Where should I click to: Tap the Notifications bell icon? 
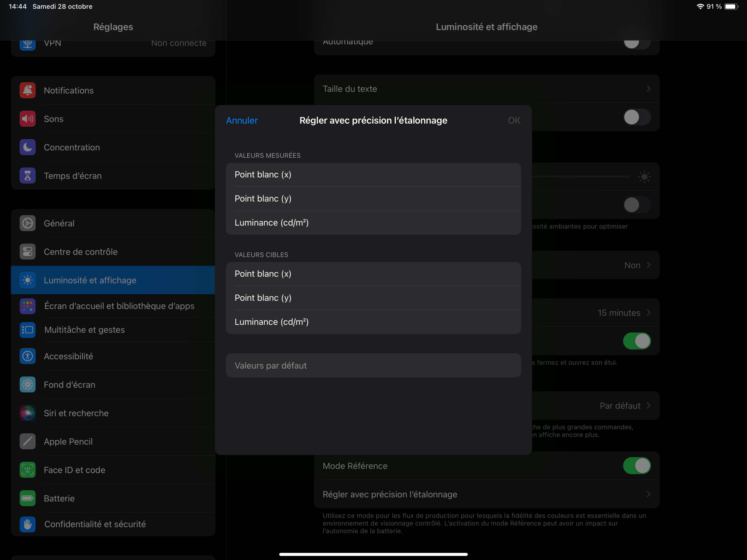click(27, 90)
